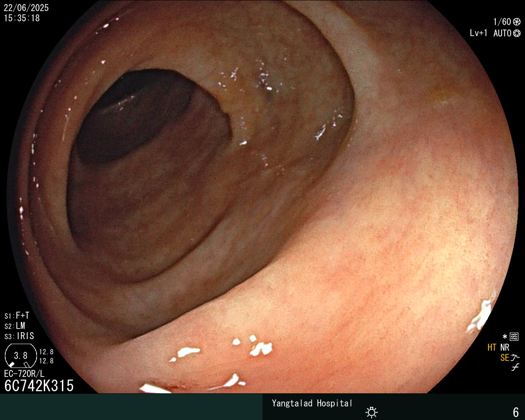Click the NR noise reduction indicator
The height and width of the screenshot is (420, 525).
coord(504,348)
